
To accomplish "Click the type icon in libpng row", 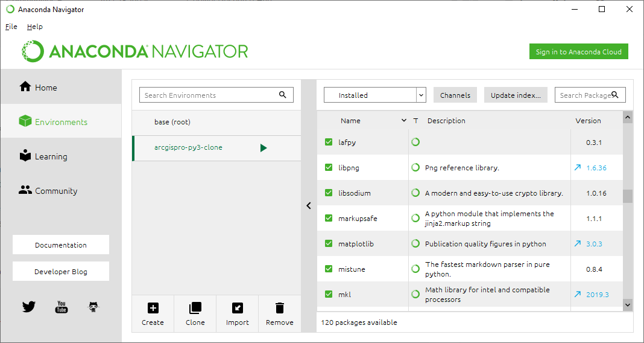I will click(415, 167).
